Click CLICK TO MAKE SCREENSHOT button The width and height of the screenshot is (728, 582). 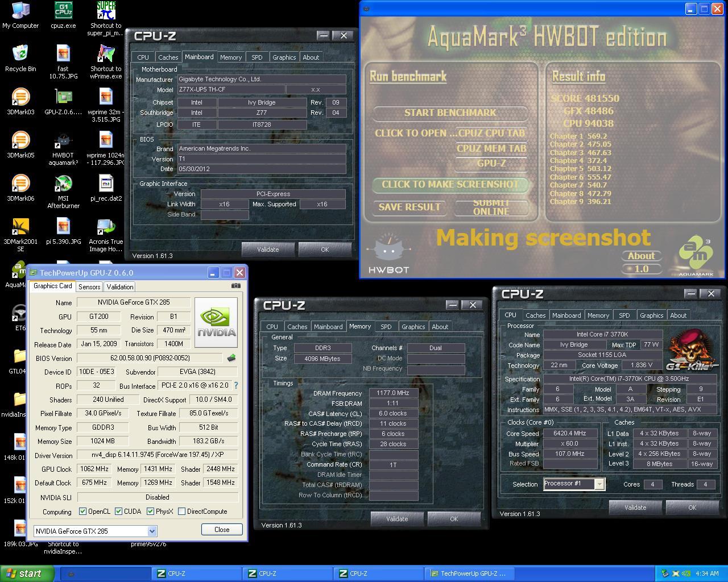(x=450, y=184)
